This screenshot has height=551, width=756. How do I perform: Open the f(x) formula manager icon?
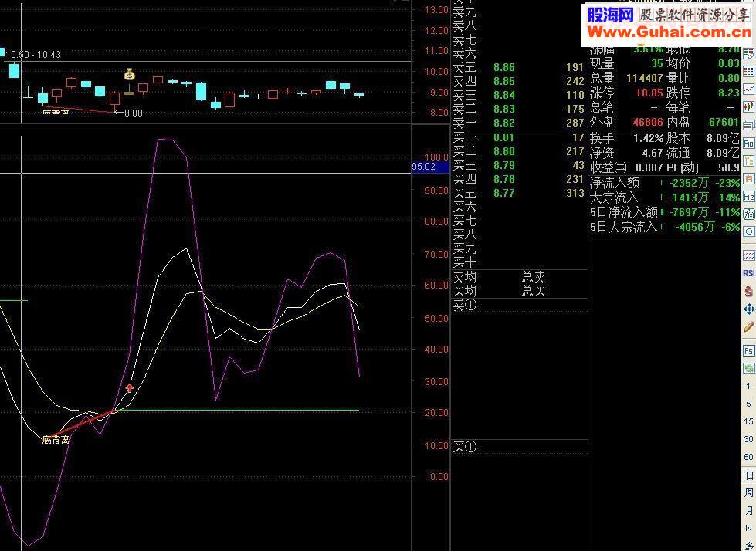click(x=748, y=214)
